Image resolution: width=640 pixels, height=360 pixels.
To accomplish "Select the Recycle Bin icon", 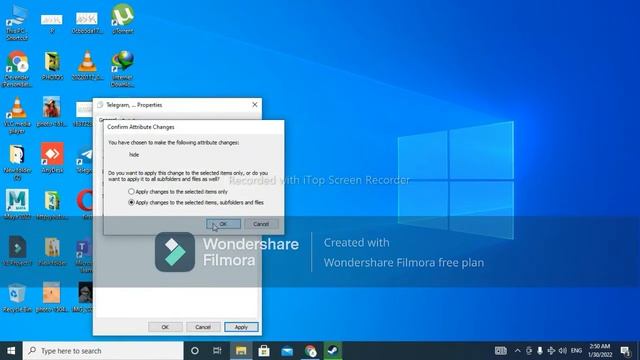I will (17, 297).
